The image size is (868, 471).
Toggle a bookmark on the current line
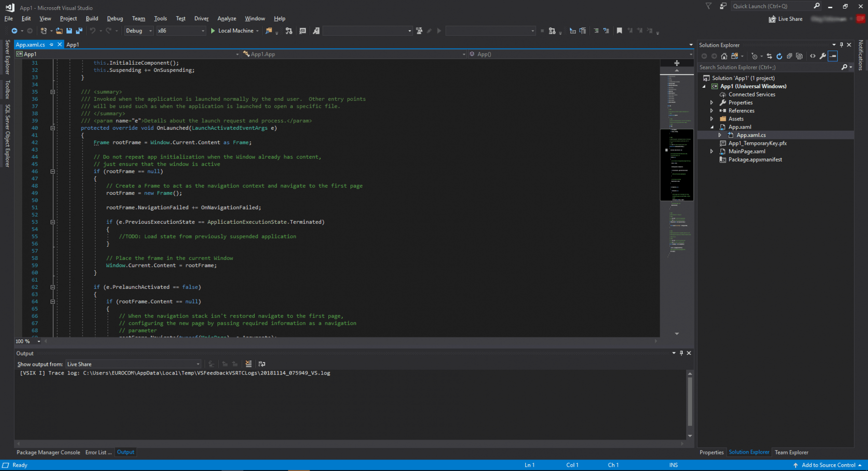(x=619, y=30)
